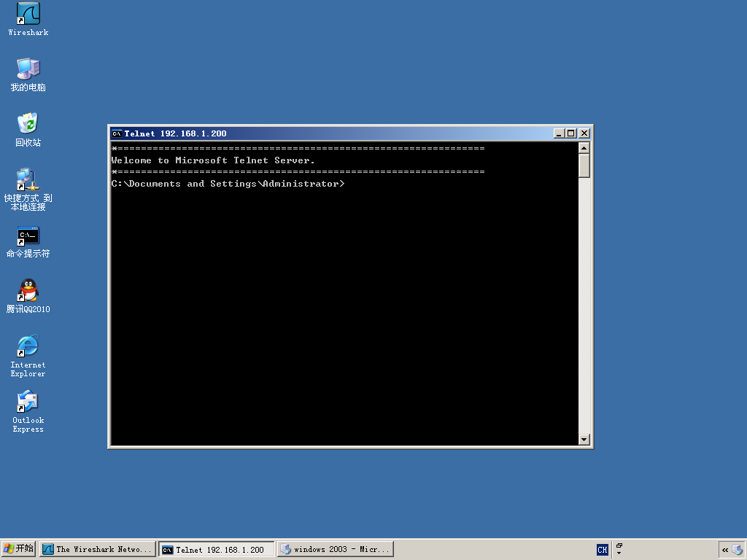This screenshot has height=560, width=747.
Task: Expand hidden tray icons chevron
Action: click(x=725, y=550)
